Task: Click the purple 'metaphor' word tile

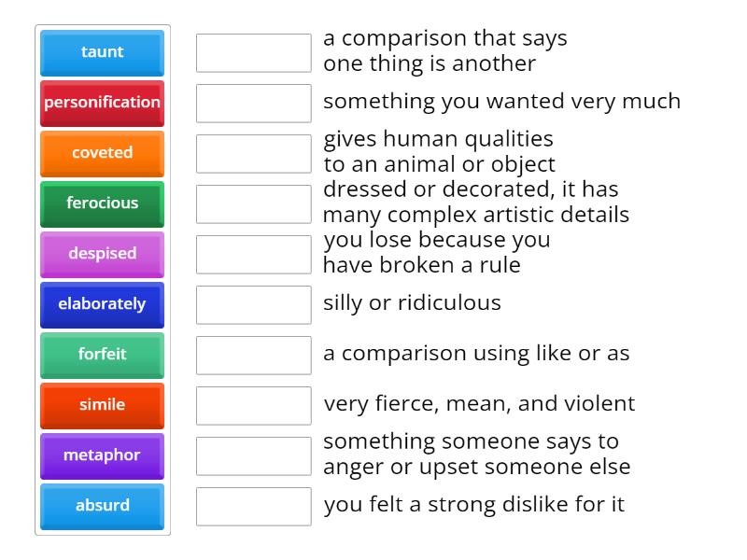Action: 103,455
